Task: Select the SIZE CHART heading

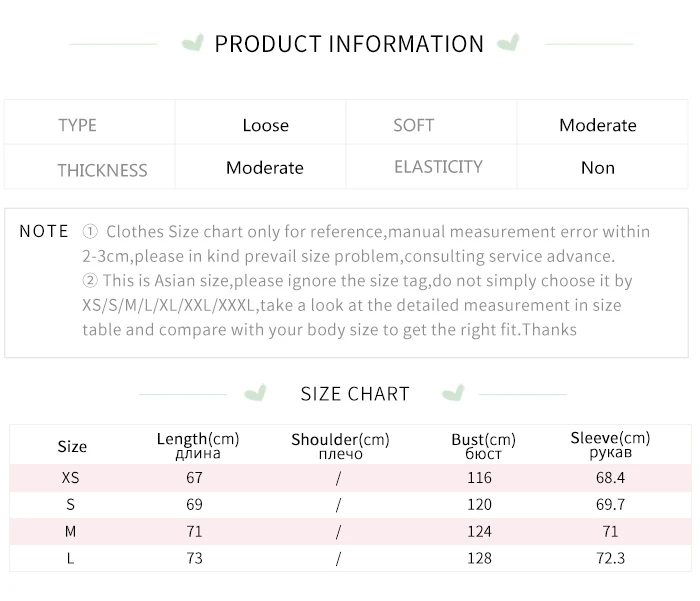Action: (355, 394)
